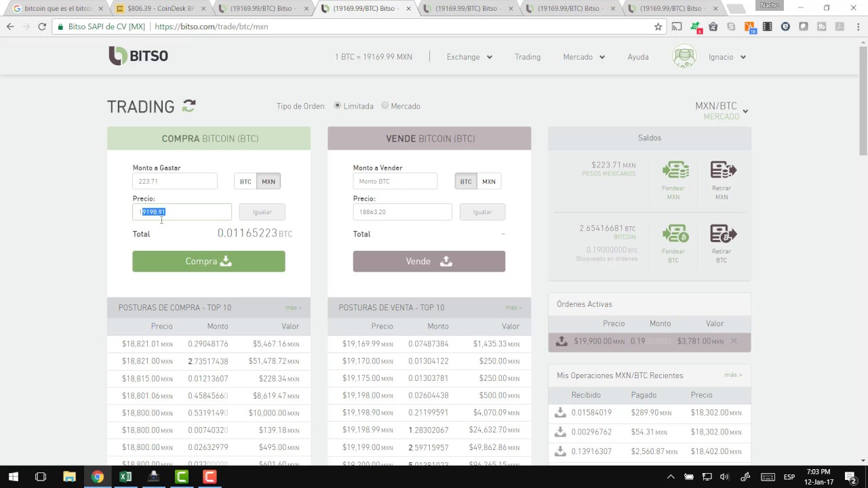Viewport: 868px width, 488px height.
Task: Open the Windows notification center
Action: coord(850,476)
